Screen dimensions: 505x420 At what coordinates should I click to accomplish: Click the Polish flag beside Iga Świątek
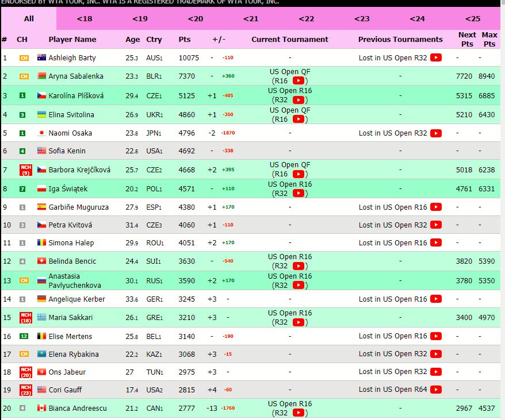point(41,188)
